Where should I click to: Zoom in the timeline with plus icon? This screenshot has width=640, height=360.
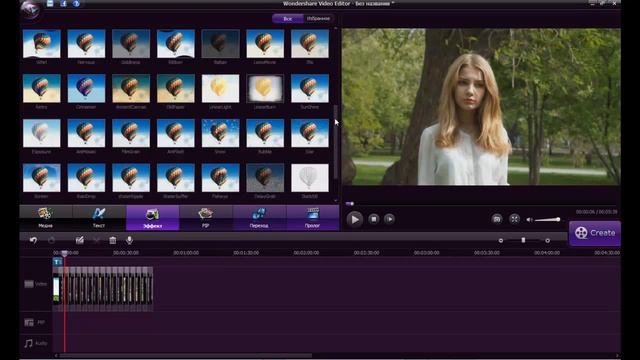point(547,241)
